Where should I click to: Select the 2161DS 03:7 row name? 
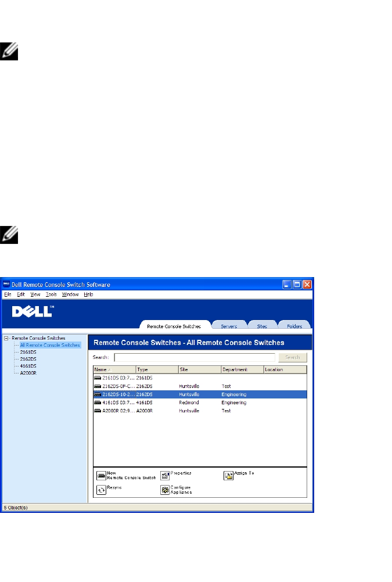[x=118, y=378]
